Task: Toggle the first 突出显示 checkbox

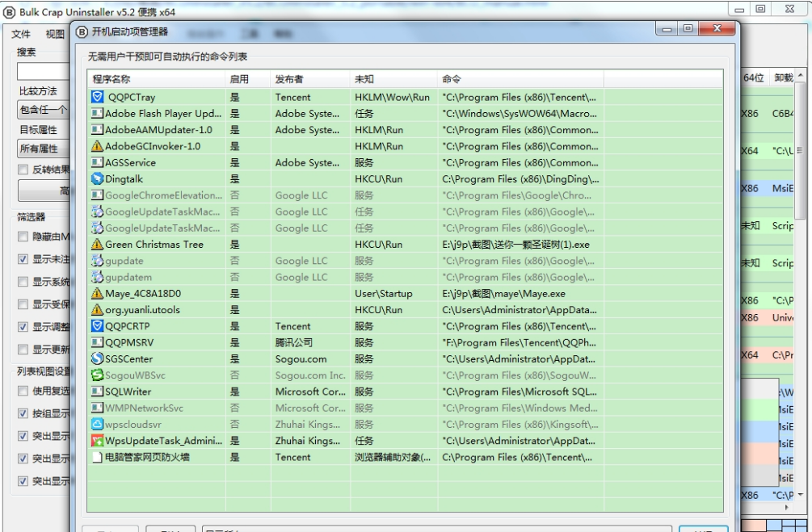Action: (x=23, y=436)
